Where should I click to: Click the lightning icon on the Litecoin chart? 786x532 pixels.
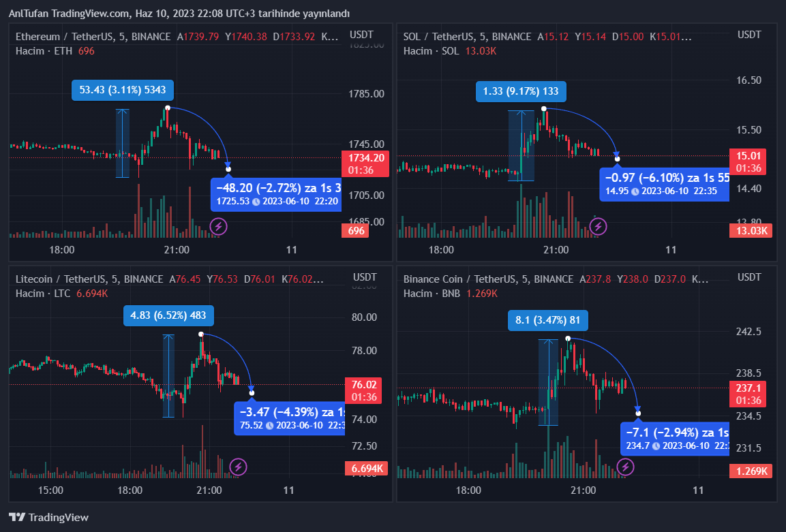[238, 467]
